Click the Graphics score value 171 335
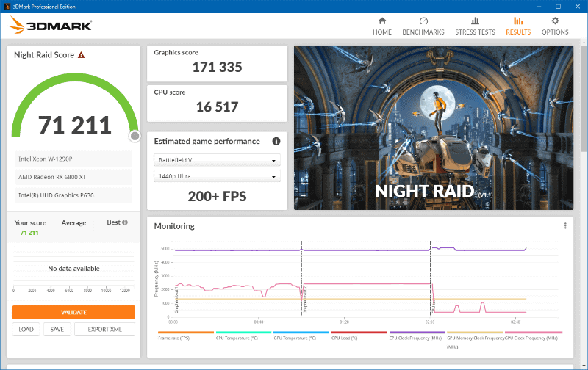Viewport: 588px width, 370px height. click(217, 68)
